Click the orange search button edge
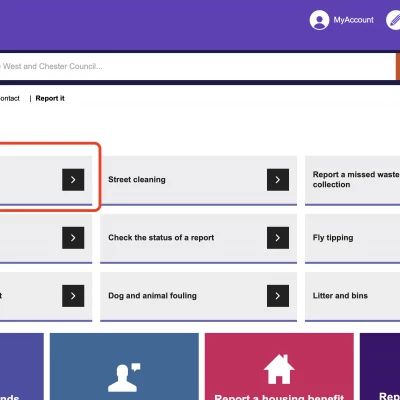The height and width of the screenshot is (400, 400). click(398, 66)
